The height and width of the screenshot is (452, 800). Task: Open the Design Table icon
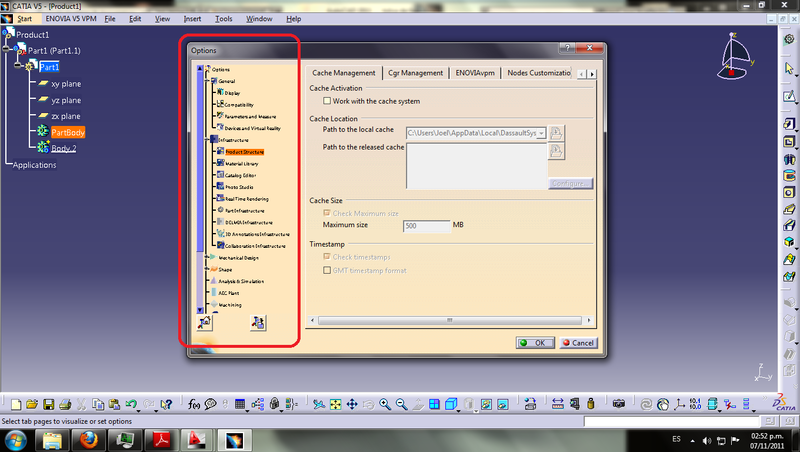pos(240,405)
